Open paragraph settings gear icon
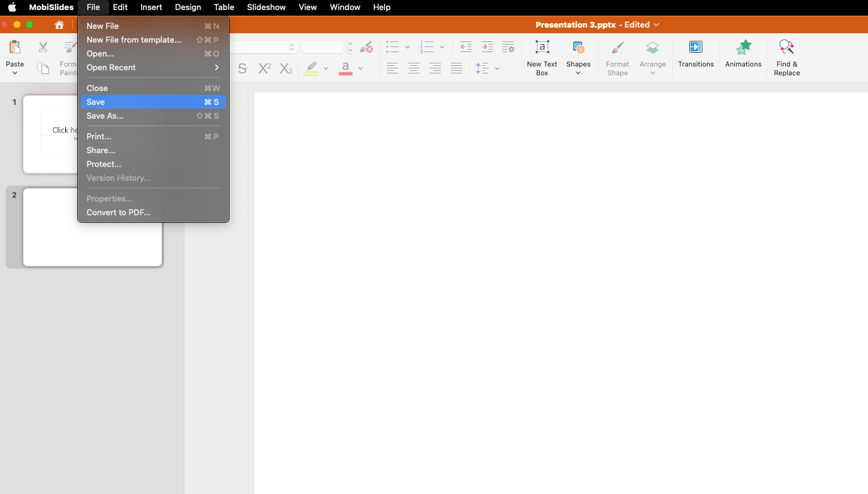 tap(509, 47)
